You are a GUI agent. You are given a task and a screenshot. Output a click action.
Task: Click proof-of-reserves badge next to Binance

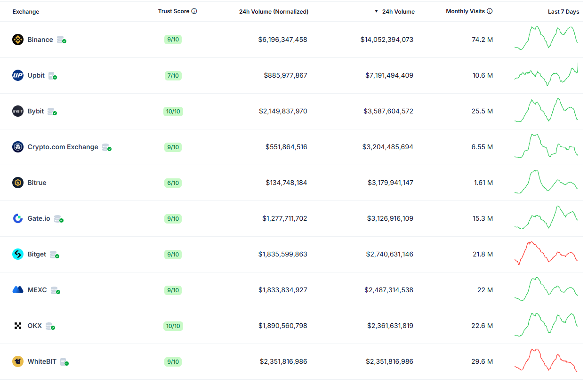pyautogui.click(x=62, y=40)
